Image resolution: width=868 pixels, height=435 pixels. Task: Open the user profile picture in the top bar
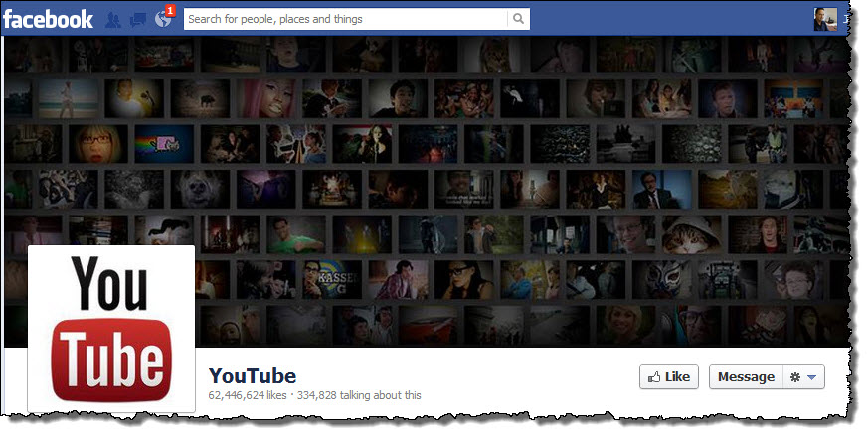(825, 19)
